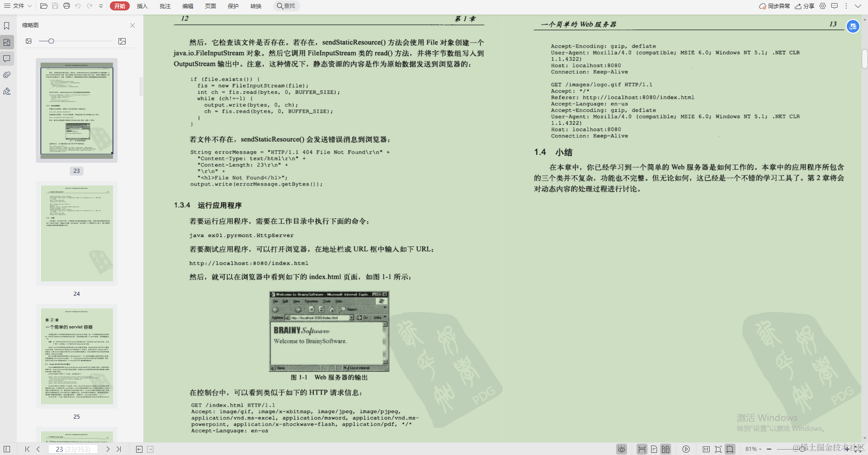Click the 分享 share button

809,6
